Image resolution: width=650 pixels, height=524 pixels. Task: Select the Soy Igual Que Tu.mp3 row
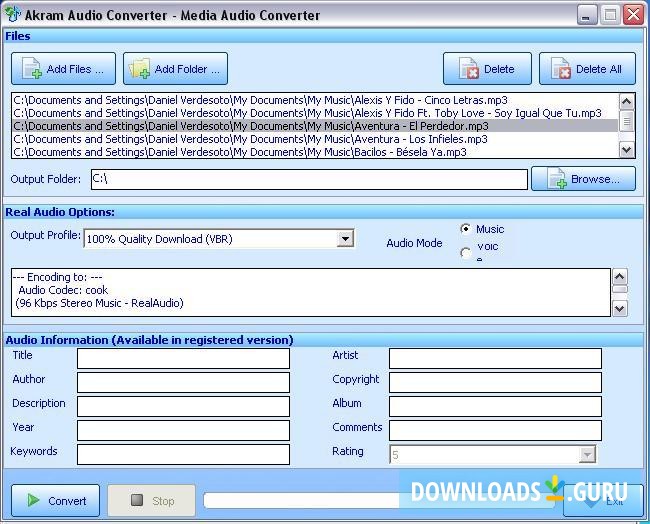click(x=315, y=113)
